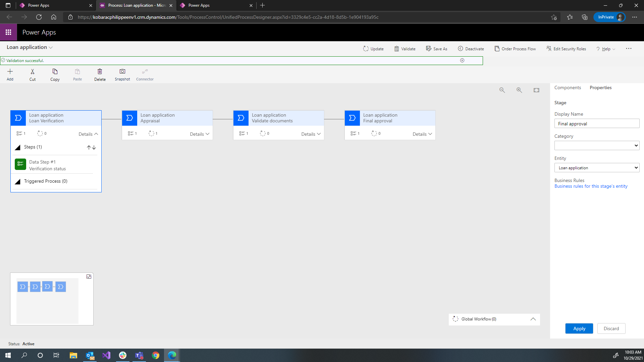Click the Connector toolbar icon

click(145, 74)
